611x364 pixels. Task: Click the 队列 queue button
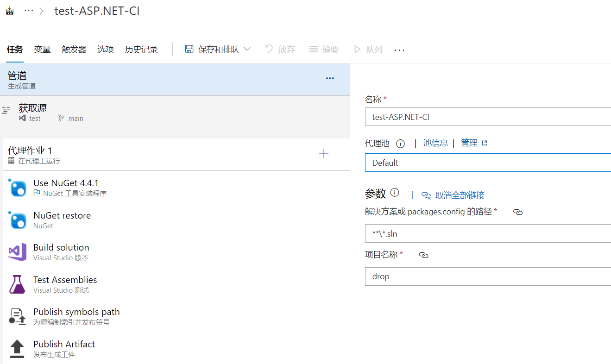(368, 49)
